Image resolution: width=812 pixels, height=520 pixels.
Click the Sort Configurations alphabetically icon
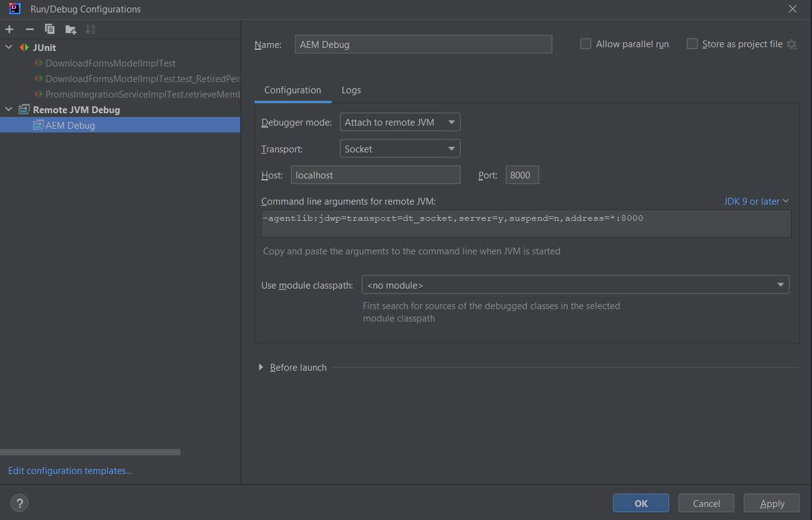pyautogui.click(x=90, y=29)
